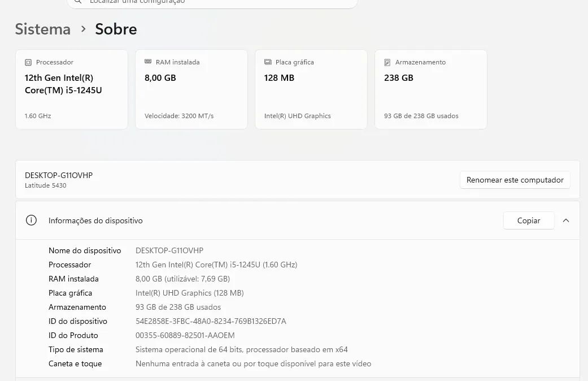Select Intel(R) UHD Graphics (128 MB) value
Viewport: 588px width, 381px height.
pos(189,293)
